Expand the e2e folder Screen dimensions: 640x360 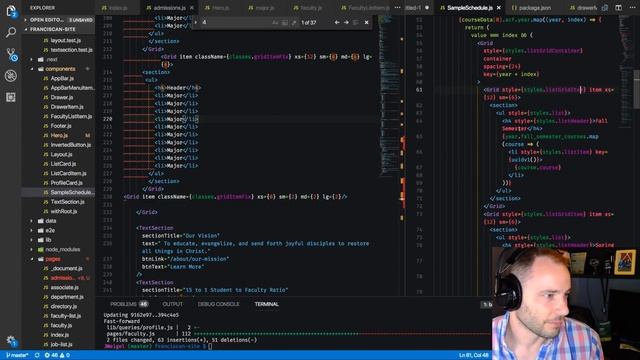coord(58,230)
